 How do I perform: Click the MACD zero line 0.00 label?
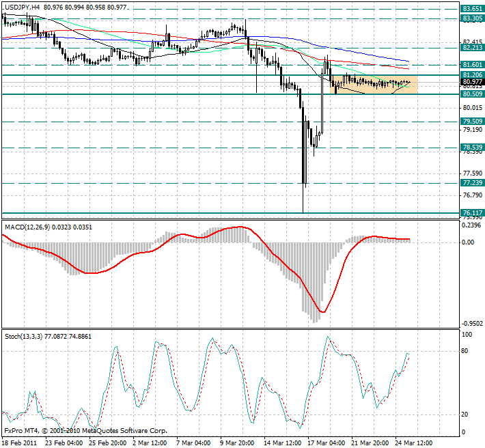pos(468,242)
